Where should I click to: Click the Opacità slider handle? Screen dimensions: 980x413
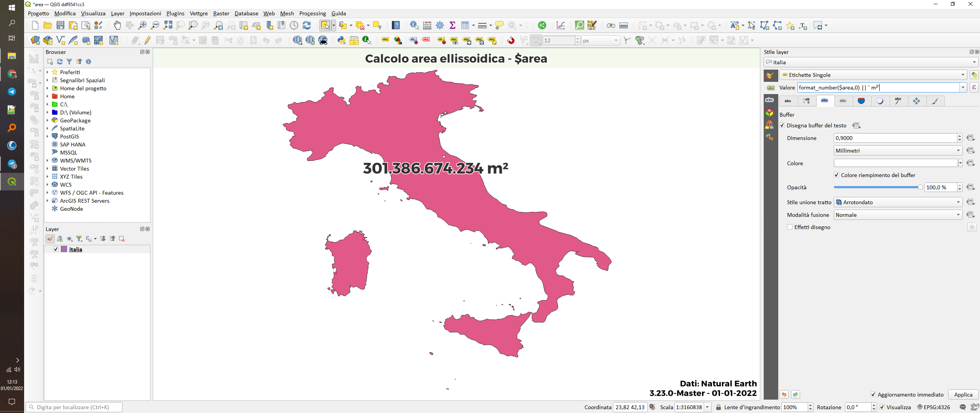point(920,187)
